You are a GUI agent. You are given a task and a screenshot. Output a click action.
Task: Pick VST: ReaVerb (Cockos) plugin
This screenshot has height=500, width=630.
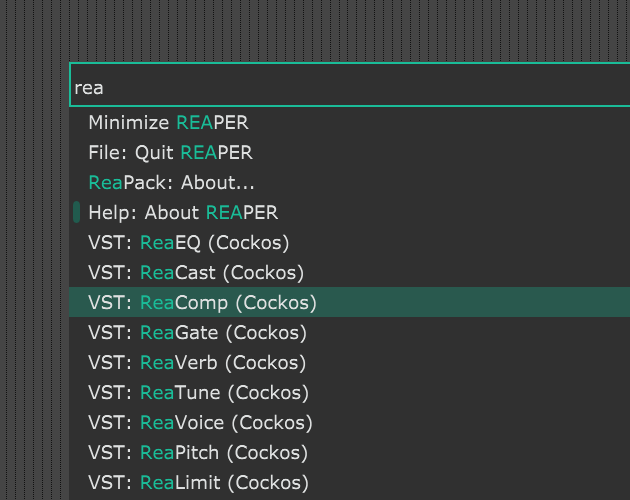click(x=197, y=363)
